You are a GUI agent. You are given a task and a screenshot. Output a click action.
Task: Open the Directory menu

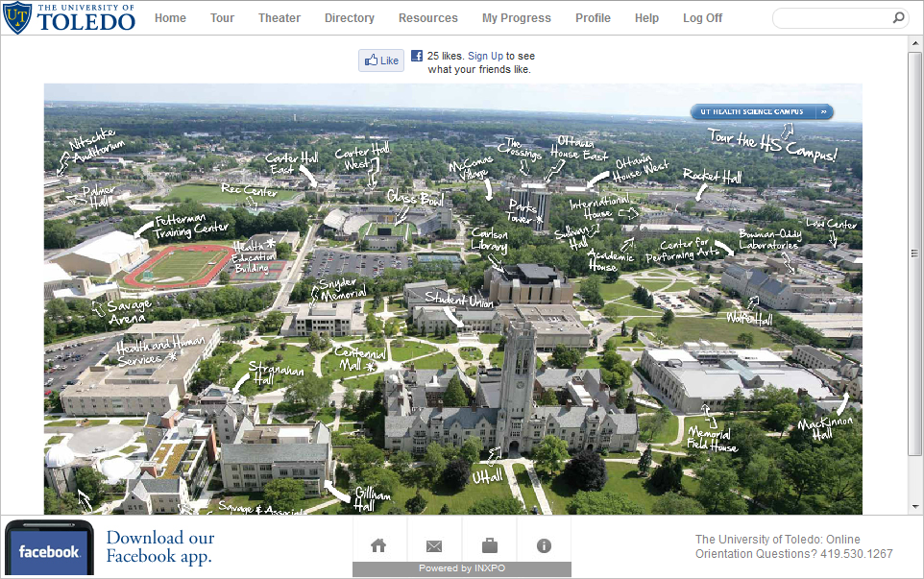[x=350, y=18]
